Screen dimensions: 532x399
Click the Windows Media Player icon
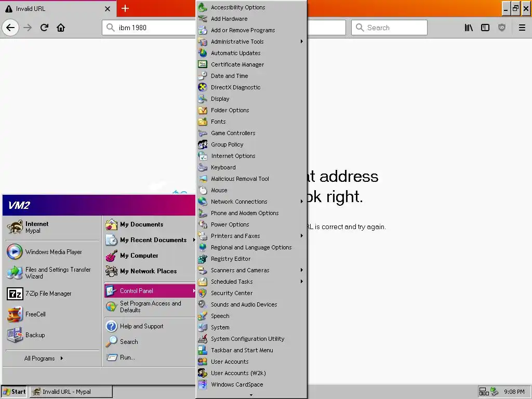tap(15, 252)
